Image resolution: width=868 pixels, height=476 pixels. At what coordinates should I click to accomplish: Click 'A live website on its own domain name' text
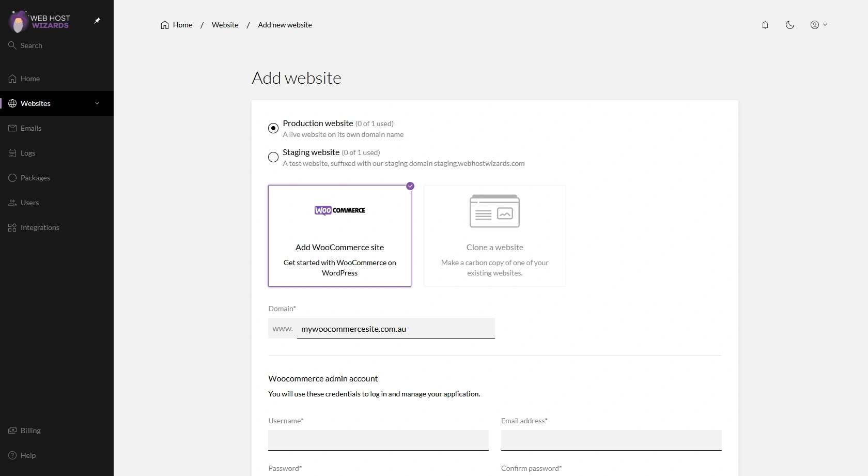pos(343,134)
